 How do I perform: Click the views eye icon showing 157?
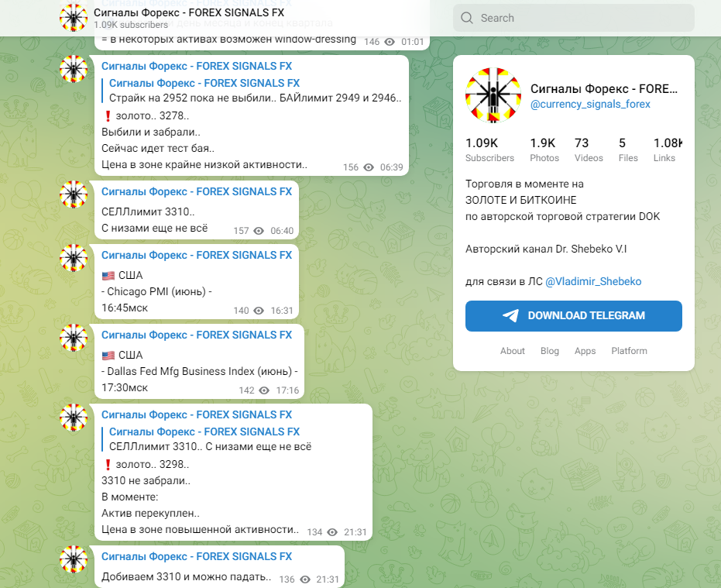tap(259, 231)
